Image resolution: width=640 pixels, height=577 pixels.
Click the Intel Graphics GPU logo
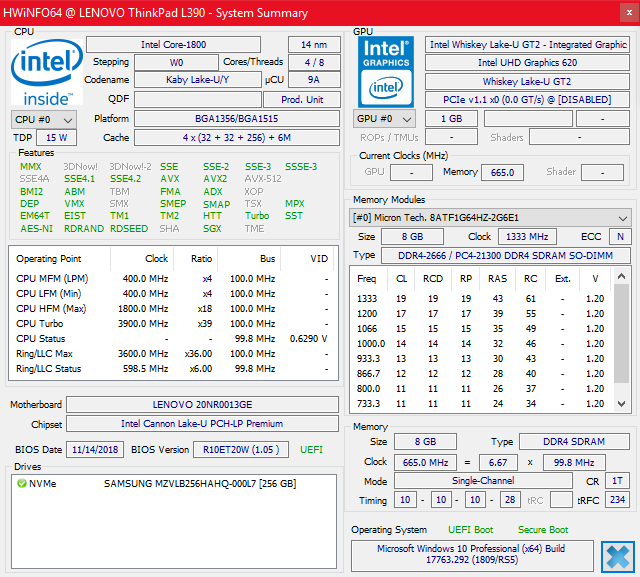pyautogui.click(x=386, y=72)
